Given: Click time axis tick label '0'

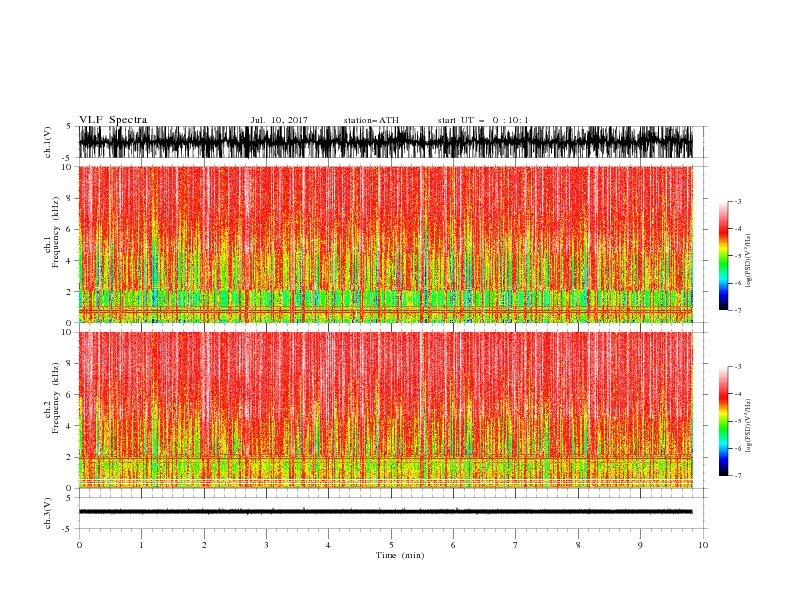Looking at the screenshot, I should click(x=79, y=545).
